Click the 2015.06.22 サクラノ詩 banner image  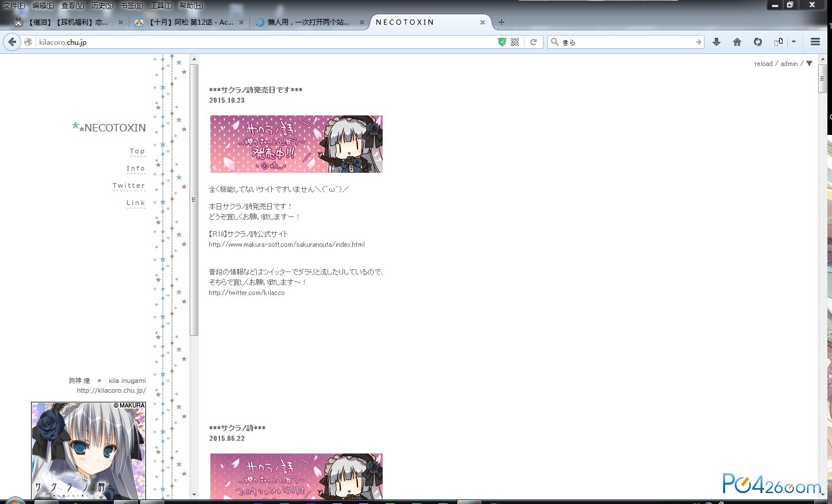[x=296, y=476]
